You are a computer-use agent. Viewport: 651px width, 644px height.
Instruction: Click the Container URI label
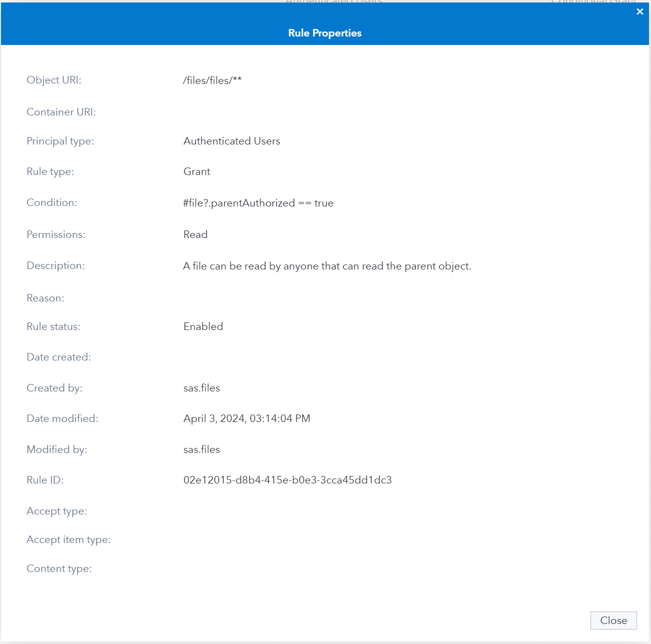60,112
